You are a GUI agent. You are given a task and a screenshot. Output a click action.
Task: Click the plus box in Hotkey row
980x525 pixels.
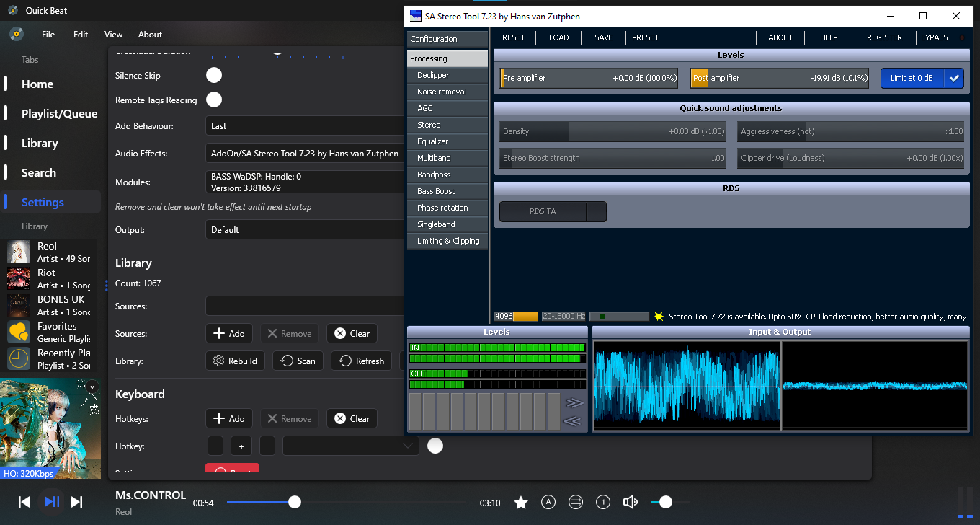(x=241, y=446)
